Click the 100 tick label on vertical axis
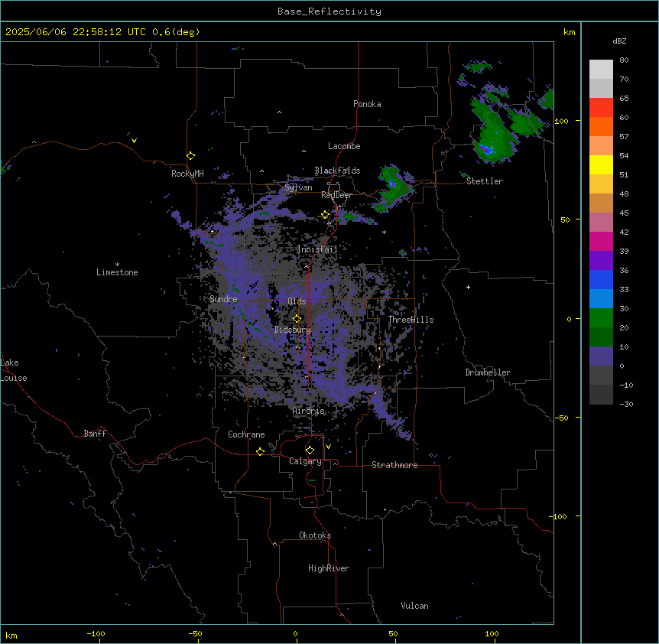 [x=561, y=121]
